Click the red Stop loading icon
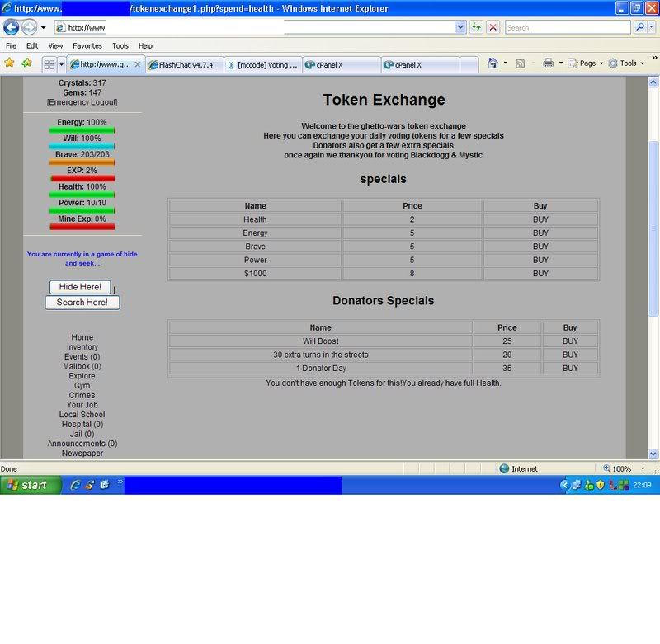Screen dimensions: 660x644 pyautogui.click(x=493, y=27)
